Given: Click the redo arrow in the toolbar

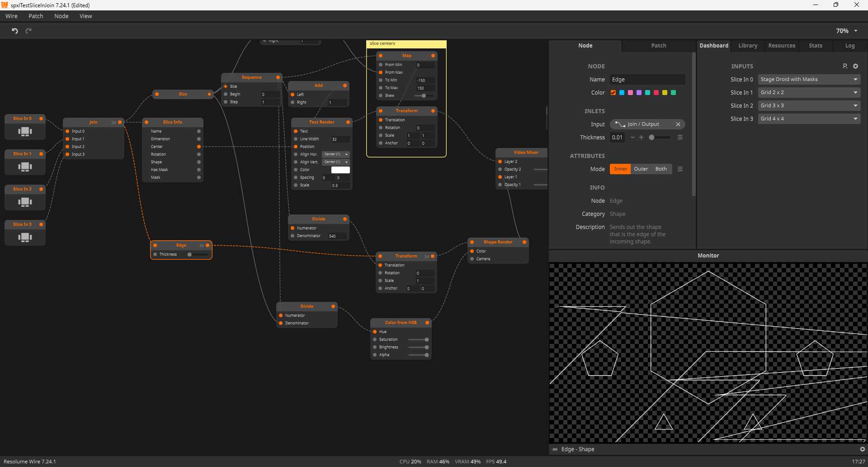Looking at the screenshot, I should (x=28, y=31).
